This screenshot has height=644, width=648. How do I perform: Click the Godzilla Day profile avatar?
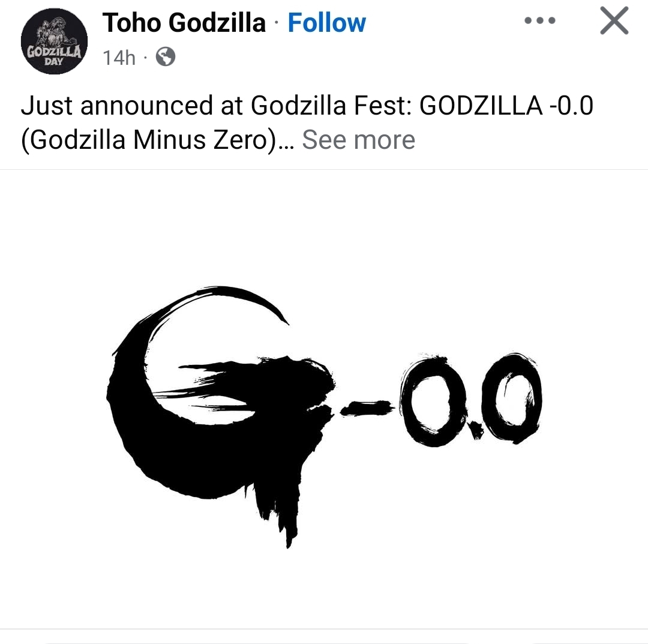(x=54, y=42)
